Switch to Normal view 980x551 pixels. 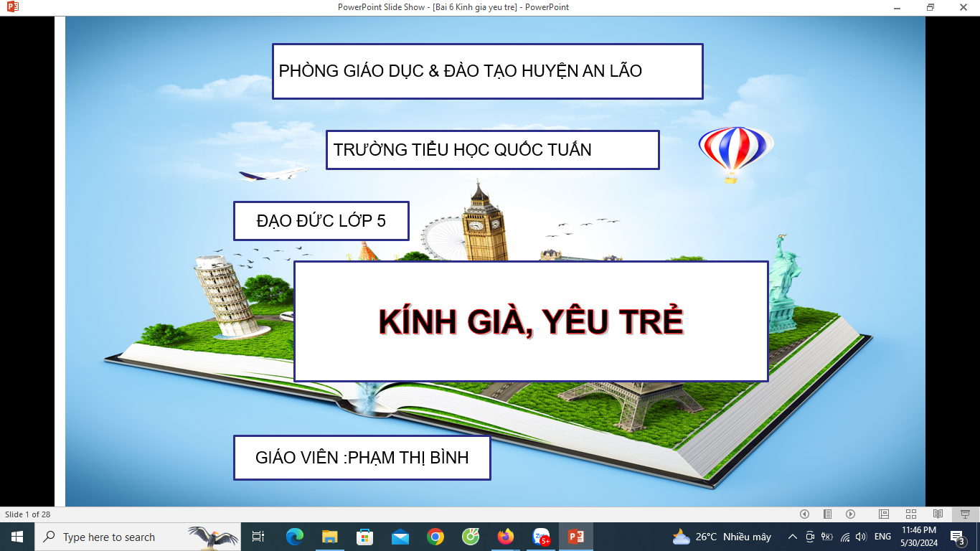884,514
